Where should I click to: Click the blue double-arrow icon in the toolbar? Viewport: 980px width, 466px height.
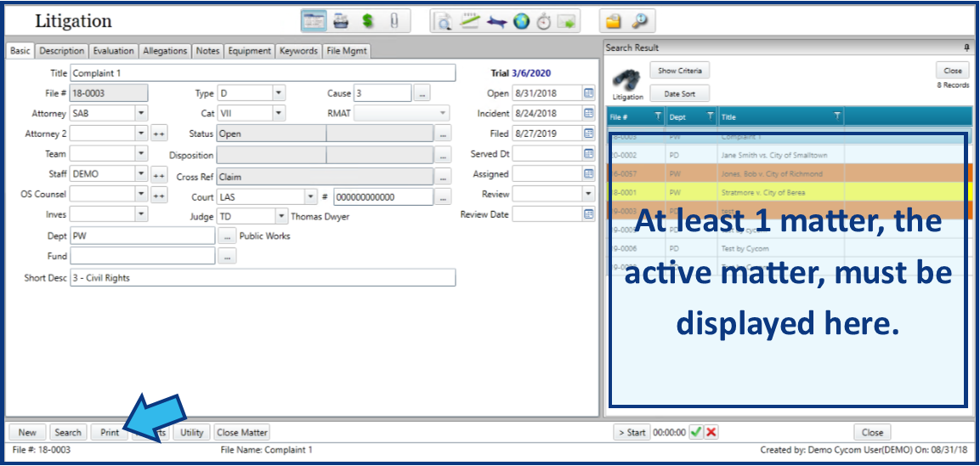point(496,22)
